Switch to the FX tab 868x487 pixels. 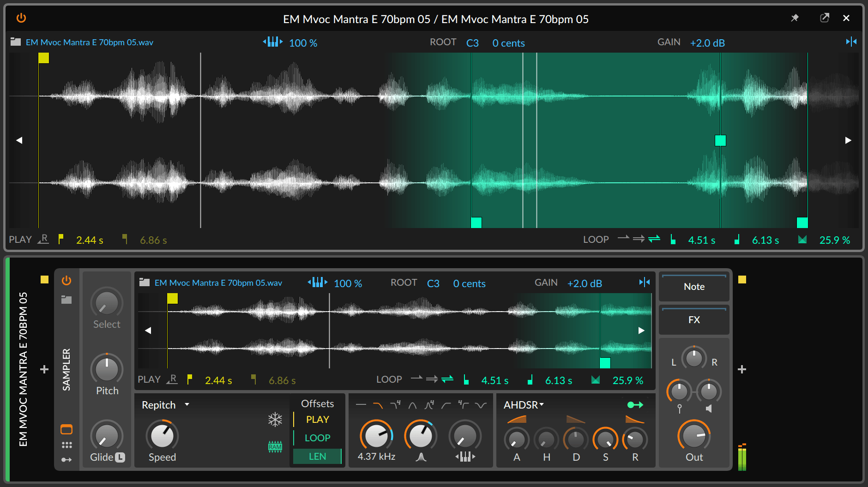point(694,320)
